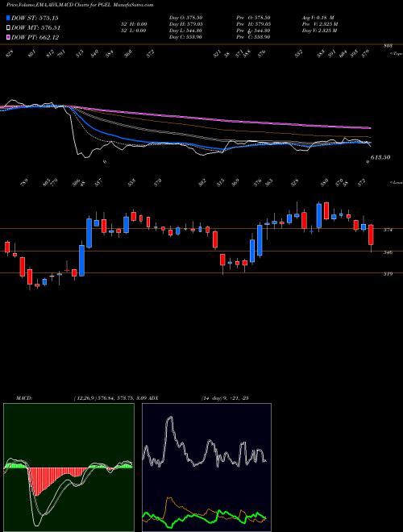The image size is (403, 532).
Task: Click the magenta long-term EMA line end
Action: (370, 128)
